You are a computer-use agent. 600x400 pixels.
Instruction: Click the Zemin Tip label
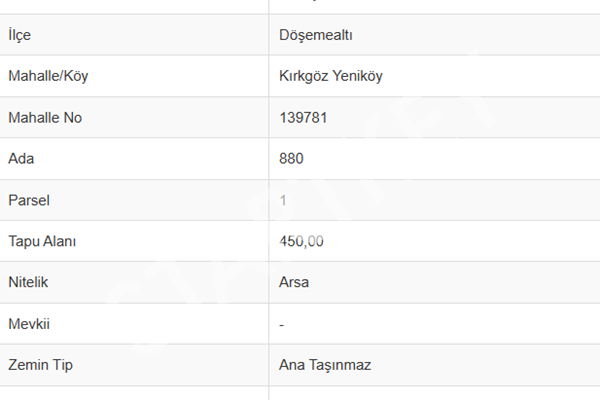(x=40, y=364)
